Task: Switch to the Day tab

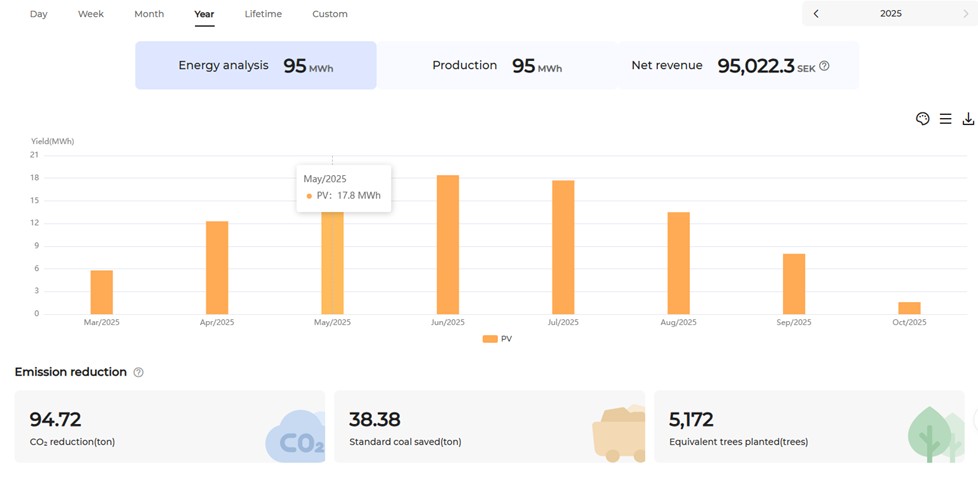Action: click(38, 14)
